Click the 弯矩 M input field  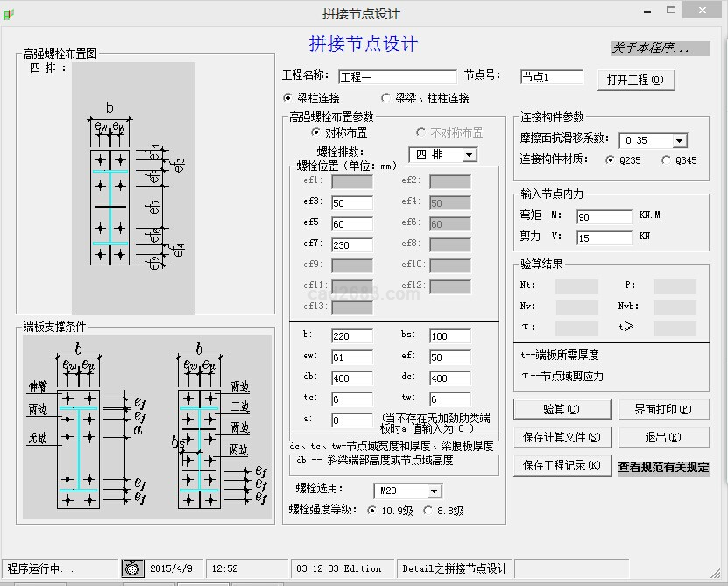(x=604, y=216)
